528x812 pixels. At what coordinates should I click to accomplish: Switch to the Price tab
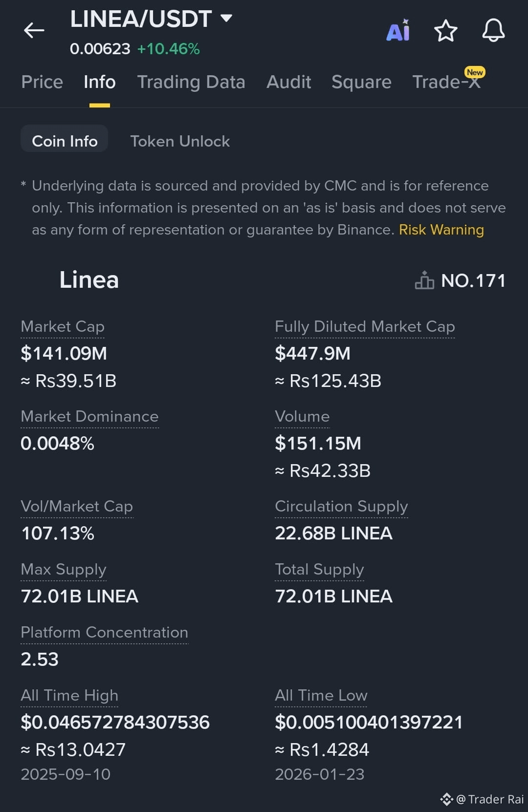[x=42, y=82]
